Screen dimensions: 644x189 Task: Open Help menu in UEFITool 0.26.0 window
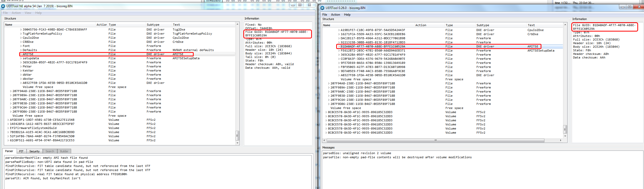347,15
